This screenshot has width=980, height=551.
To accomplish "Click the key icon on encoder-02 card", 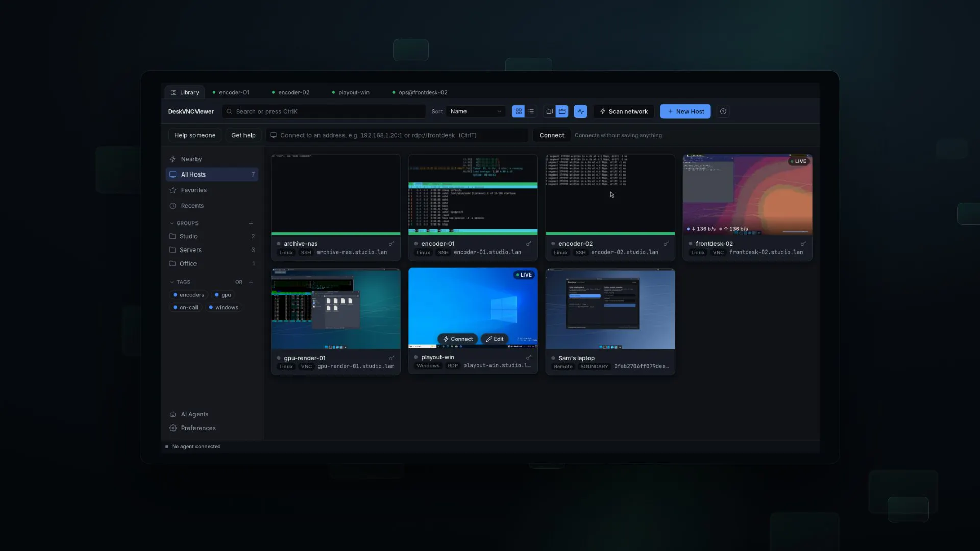I will click(666, 244).
